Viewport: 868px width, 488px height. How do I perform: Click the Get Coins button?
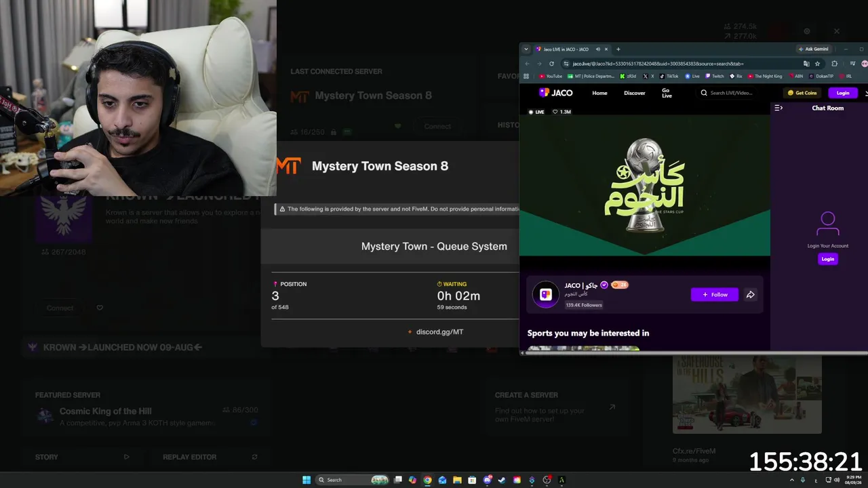pos(802,93)
